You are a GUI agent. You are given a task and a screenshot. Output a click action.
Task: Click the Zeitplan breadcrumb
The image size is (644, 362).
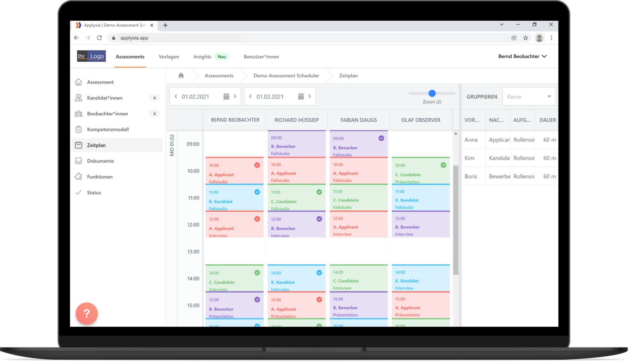(348, 76)
